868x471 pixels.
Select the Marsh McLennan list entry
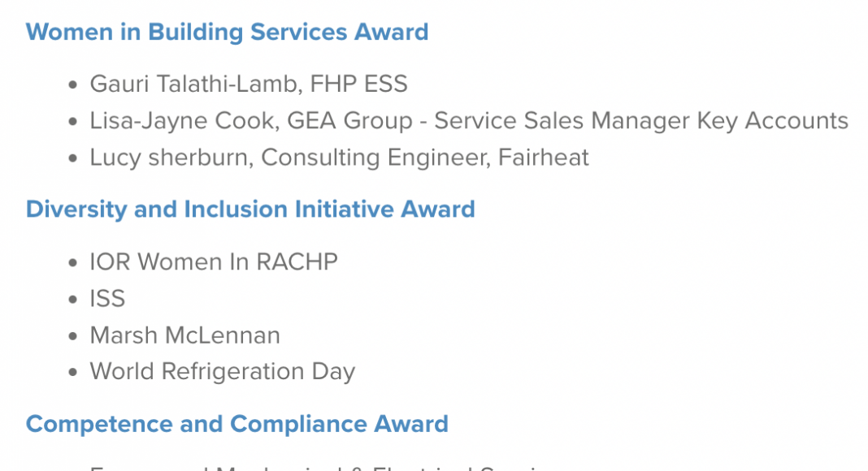184,335
